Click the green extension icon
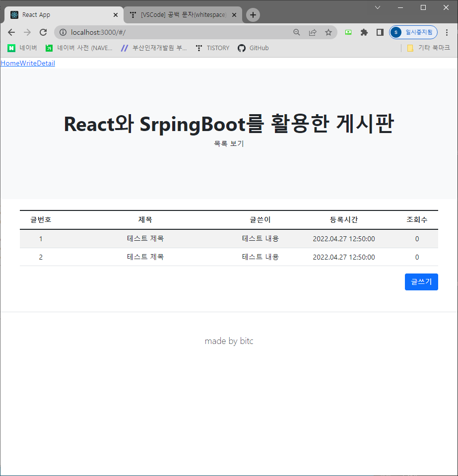The width and height of the screenshot is (458, 476). click(348, 32)
